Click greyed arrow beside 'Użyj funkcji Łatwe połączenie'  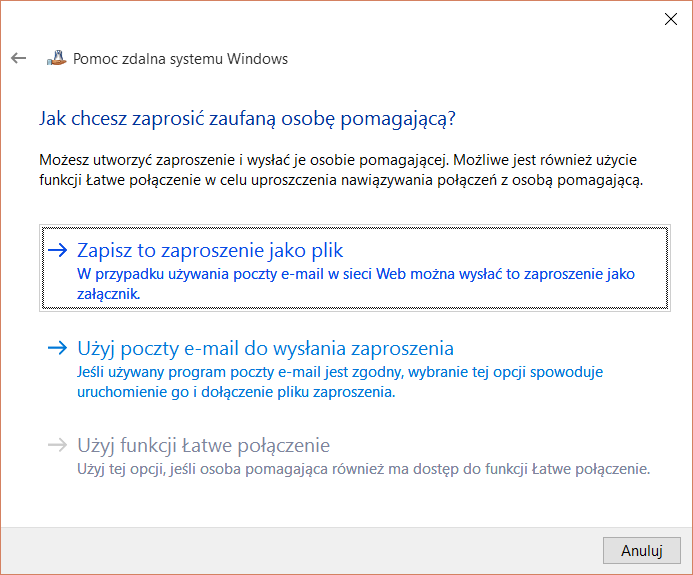[x=57, y=445]
